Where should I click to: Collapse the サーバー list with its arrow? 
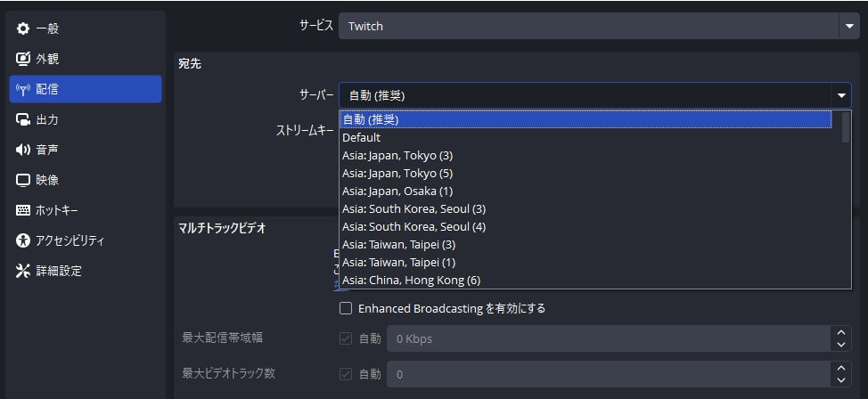[841, 95]
